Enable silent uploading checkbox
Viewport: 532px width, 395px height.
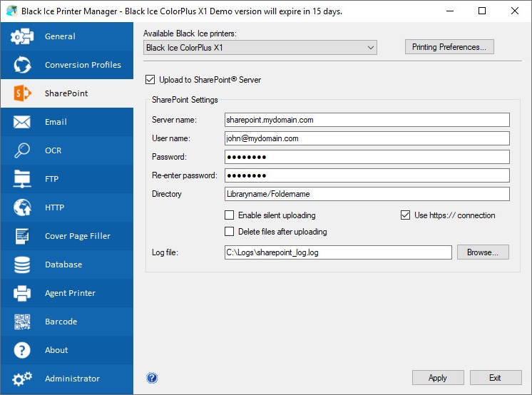point(230,215)
